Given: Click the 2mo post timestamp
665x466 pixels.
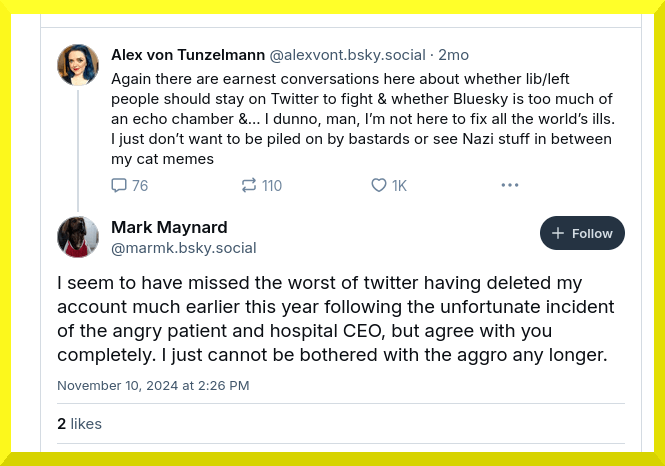Looking at the screenshot, I should click(454, 54).
